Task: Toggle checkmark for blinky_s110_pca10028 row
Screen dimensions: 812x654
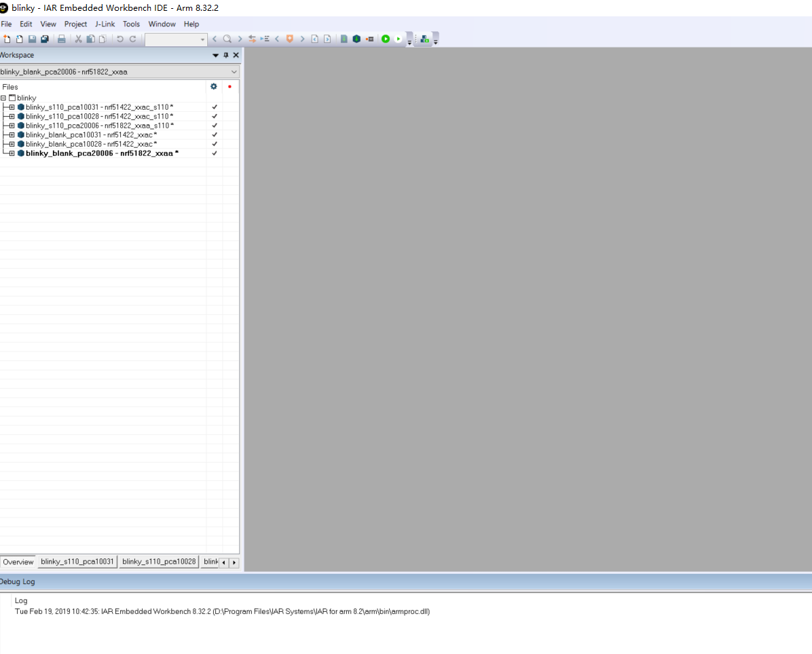Action: coord(215,117)
